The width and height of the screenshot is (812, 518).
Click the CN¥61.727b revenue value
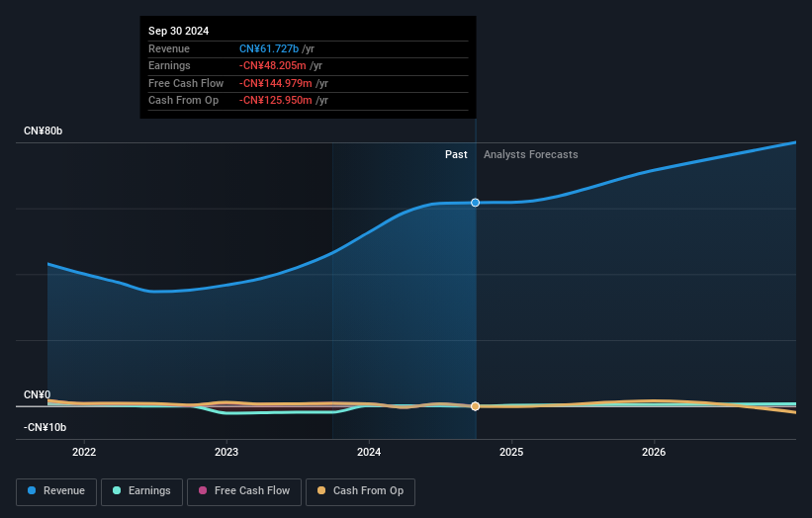coord(269,48)
